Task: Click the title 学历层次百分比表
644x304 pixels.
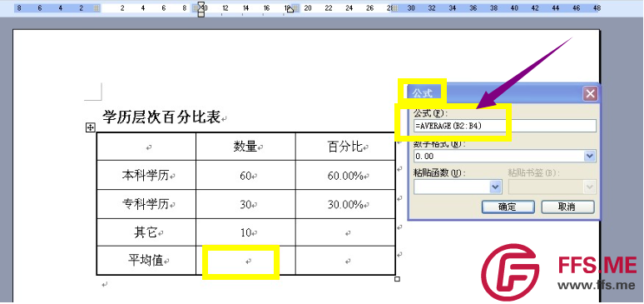Action: [161, 117]
